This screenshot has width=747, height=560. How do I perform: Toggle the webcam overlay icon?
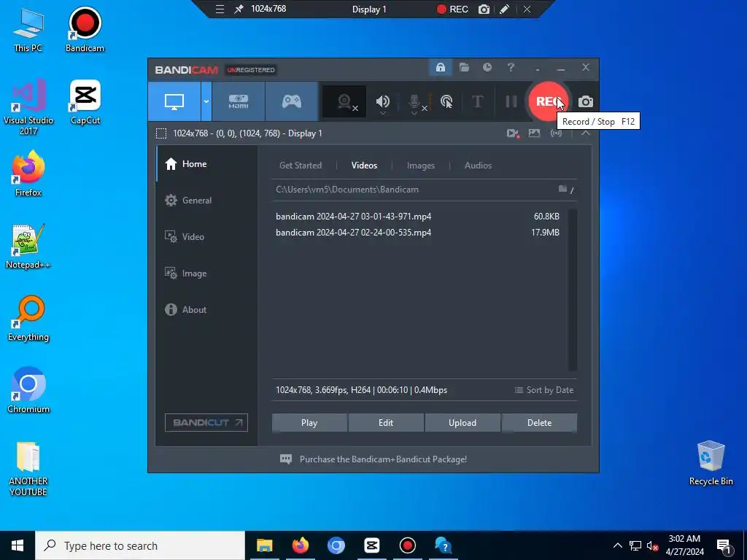click(344, 101)
